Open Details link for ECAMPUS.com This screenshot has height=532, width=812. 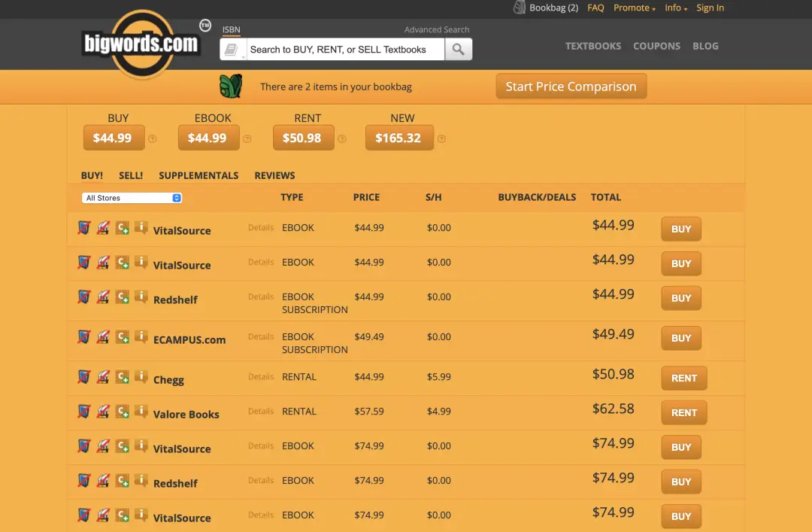click(260, 337)
